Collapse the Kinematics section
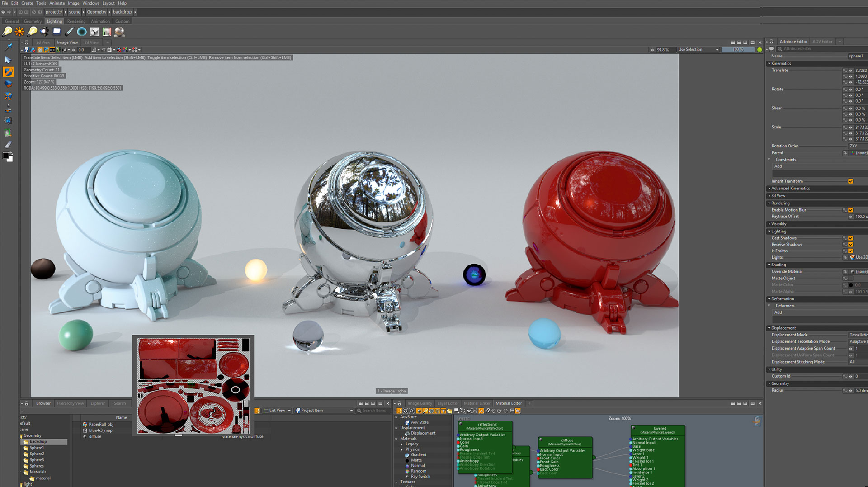 coord(769,64)
